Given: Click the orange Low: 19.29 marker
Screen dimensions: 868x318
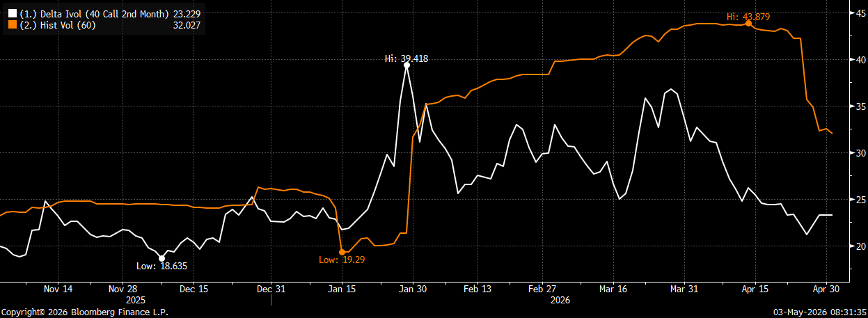Looking at the screenshot, I should [x=342, y=252].
